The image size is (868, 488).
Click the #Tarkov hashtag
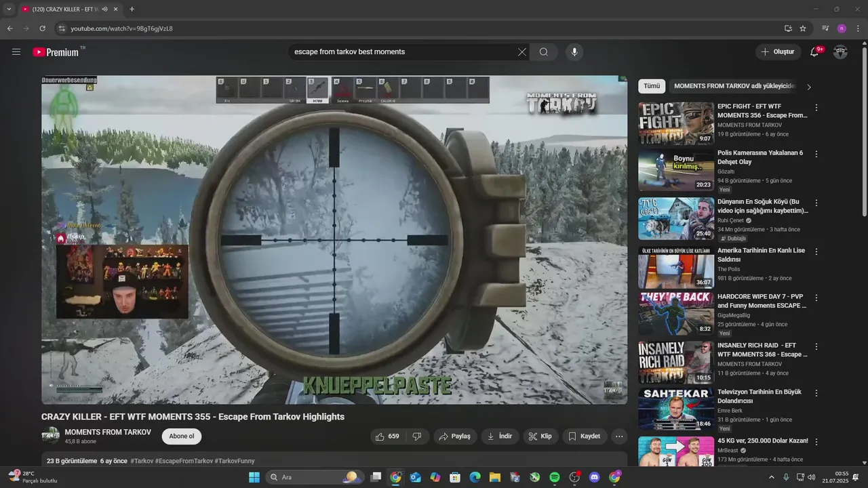142,461
